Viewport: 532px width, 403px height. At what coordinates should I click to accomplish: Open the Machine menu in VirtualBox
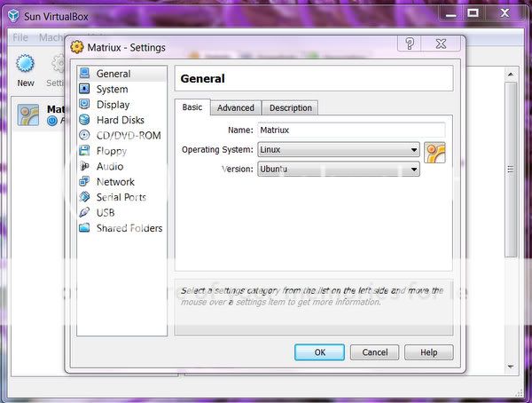(51, 37)
